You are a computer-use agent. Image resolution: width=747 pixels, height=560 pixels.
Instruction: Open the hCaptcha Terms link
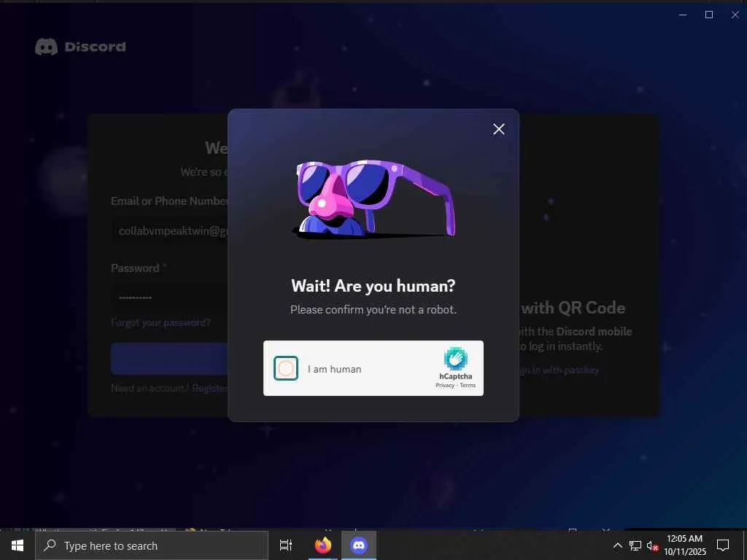(x=468, y=385)
